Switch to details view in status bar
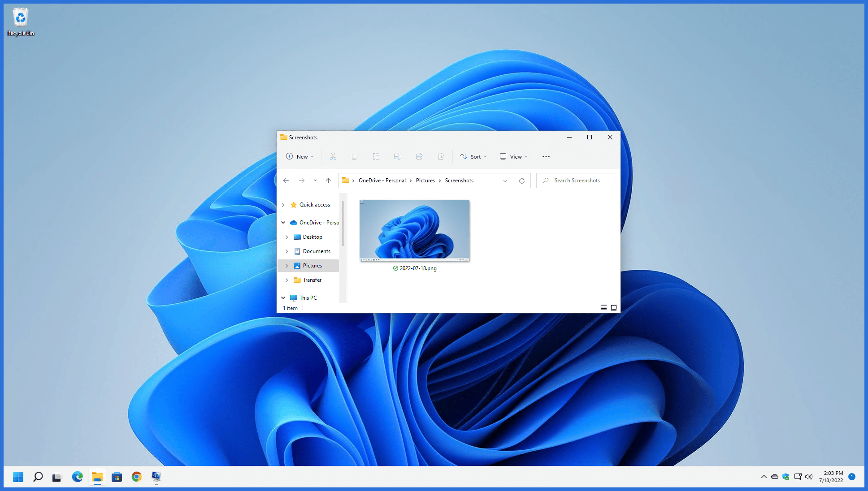Screen dimensions: 868x491 pyautogui.click(x=603, y=308)
